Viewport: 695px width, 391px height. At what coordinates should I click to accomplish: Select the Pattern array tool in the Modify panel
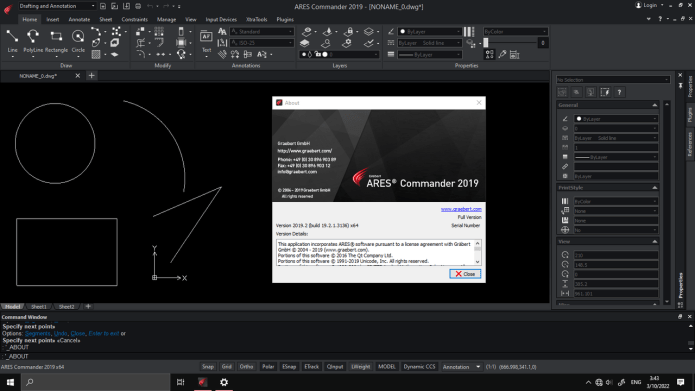tap(159, 31)
